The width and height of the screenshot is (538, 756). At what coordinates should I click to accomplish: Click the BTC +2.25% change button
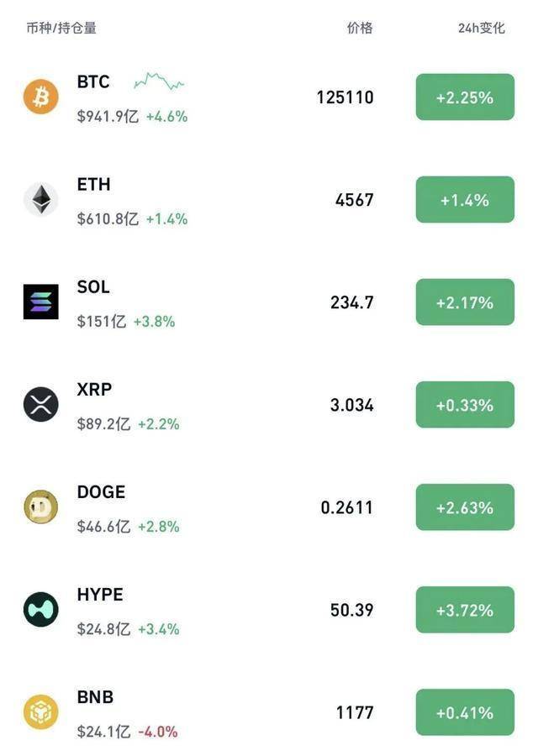(x=465, y=97)
